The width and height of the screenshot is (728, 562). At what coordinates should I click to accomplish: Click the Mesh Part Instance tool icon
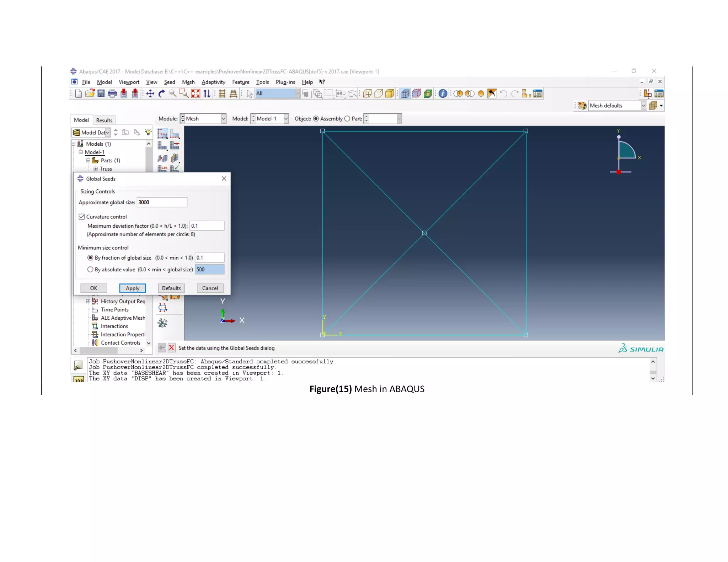(162, 146)
